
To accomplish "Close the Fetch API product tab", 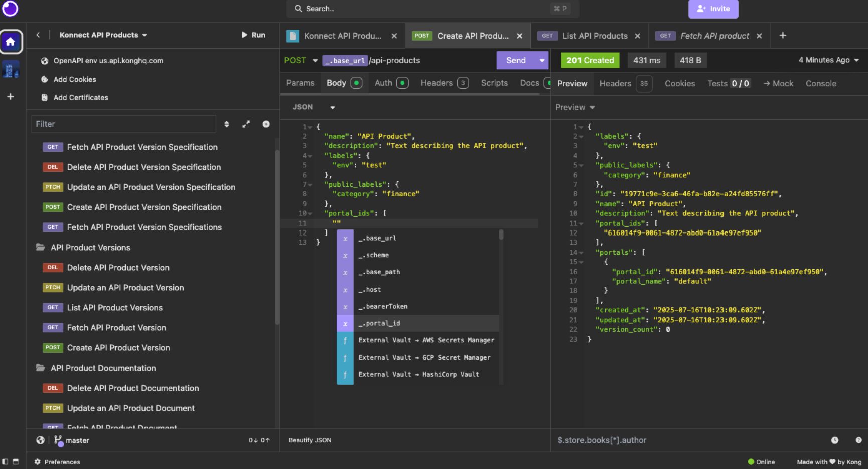I will [x=759, y=36].
